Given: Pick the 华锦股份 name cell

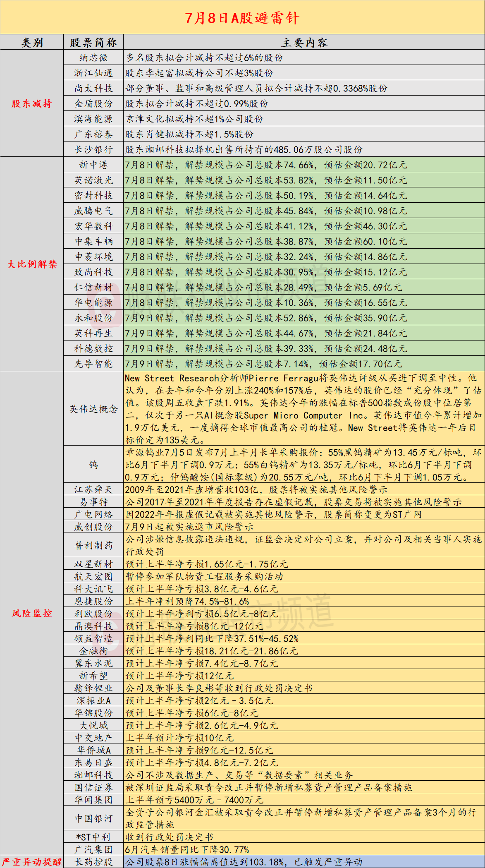Looking at the screenshot, I should 93,713.
